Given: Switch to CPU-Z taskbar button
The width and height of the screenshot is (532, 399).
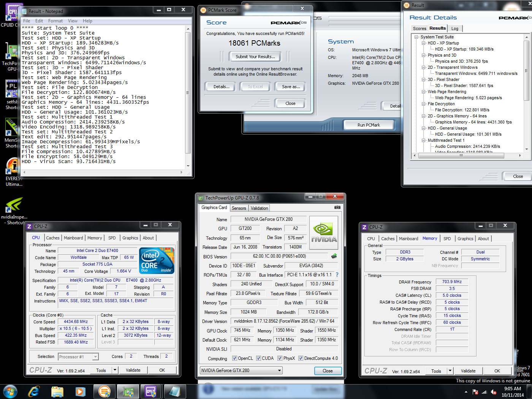Looking at the screenshot, I should click(x=151, y=391).
